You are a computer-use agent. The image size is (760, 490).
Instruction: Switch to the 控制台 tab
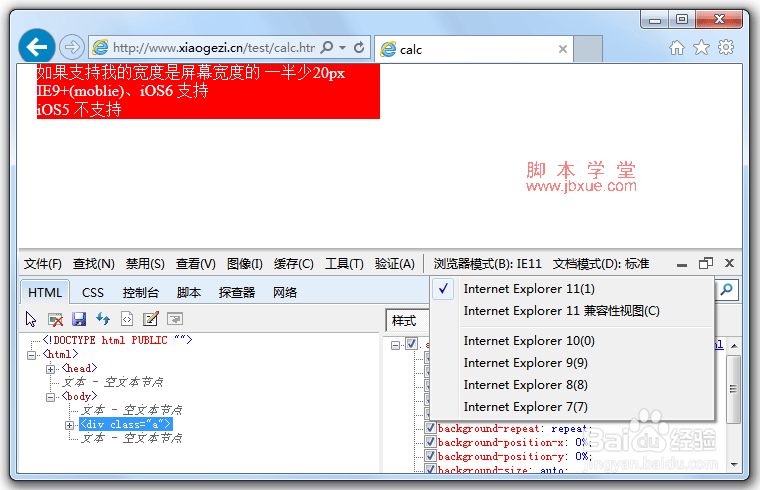tap(141, 293)
